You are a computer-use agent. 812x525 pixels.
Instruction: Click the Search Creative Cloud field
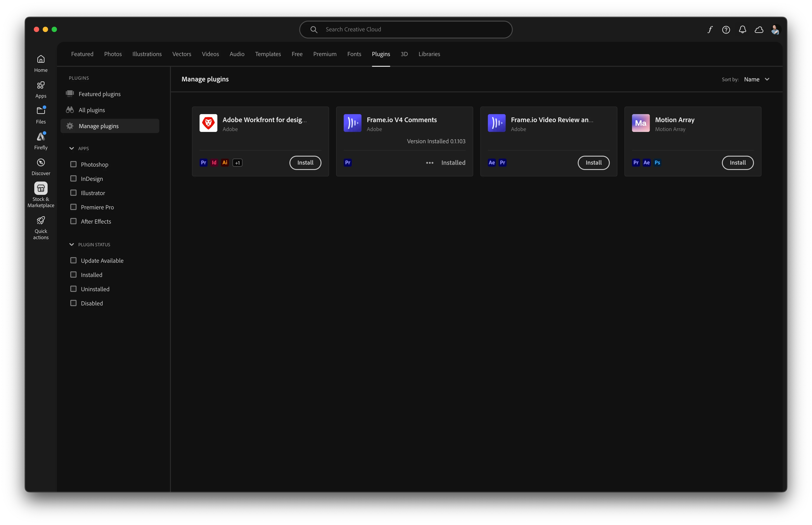coord(406,30)
